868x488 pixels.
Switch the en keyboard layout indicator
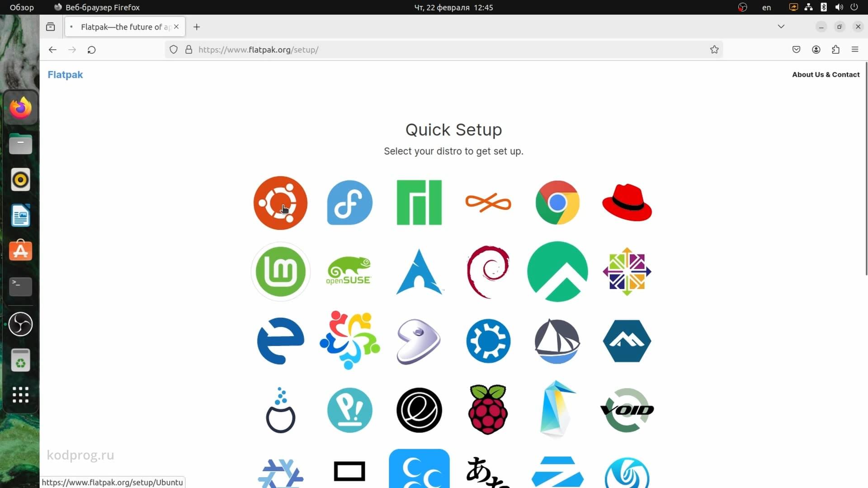click(766, 7)
